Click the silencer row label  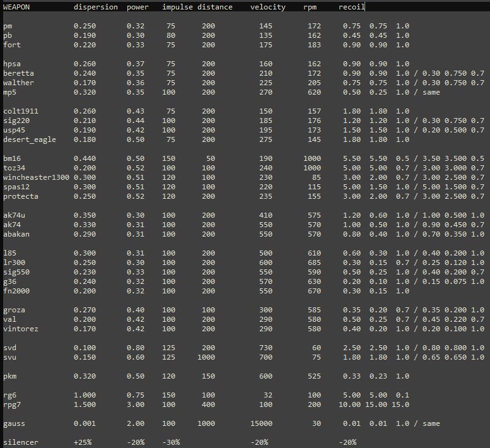(21, 442)
